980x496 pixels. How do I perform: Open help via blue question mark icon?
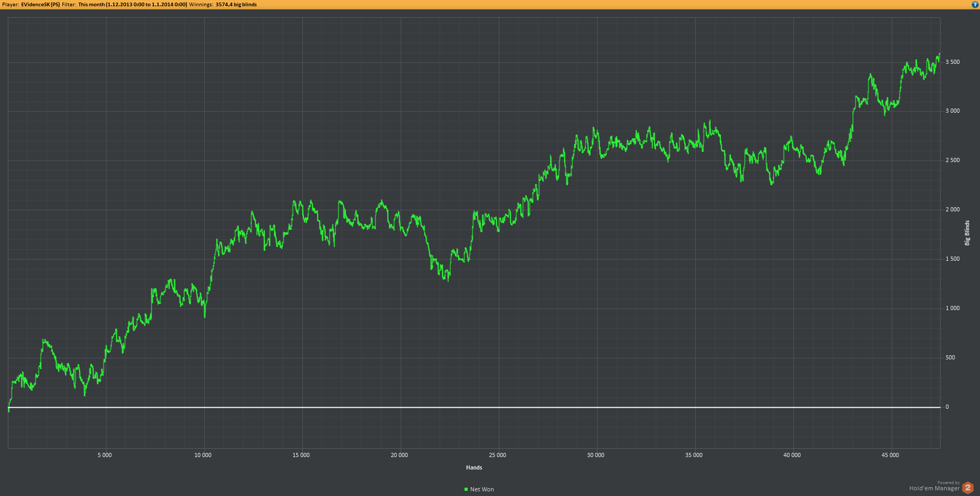[975, 4]
